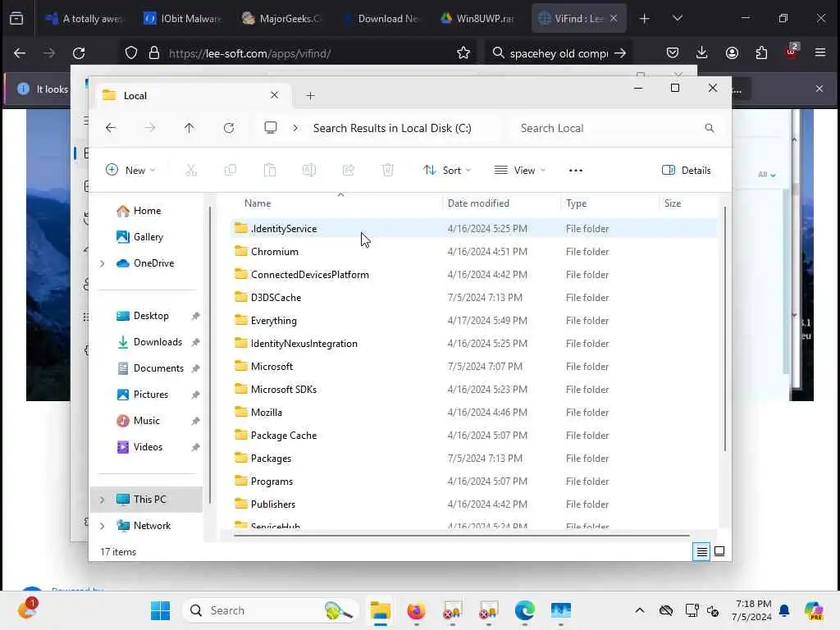
Task: Click the Share icon in Explorer toolbar
Action: [348, 171]
